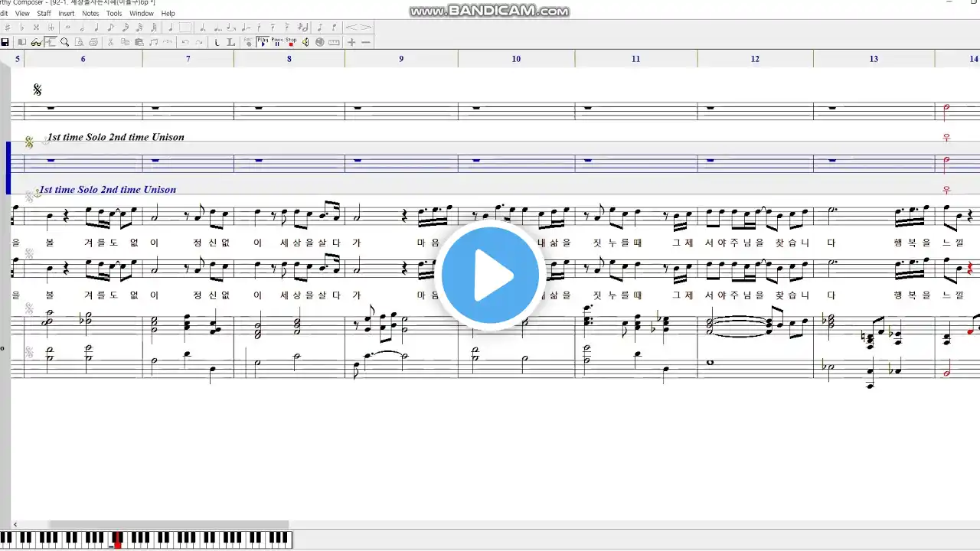Select eighth note duration
The image size is (980, 551).
pos(111,28)
